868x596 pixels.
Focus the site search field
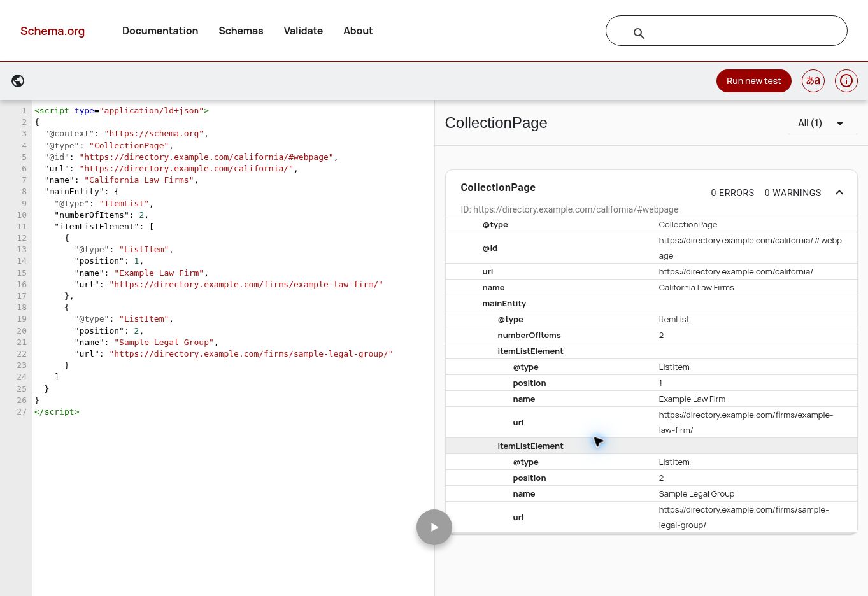click(726, 31)
